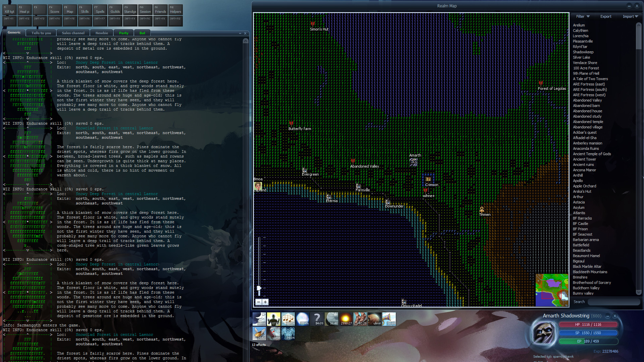The width and height of the screenshot is (644, 362).
Task: Click the question mark effect icon
Action: click(x=317, y=319)
